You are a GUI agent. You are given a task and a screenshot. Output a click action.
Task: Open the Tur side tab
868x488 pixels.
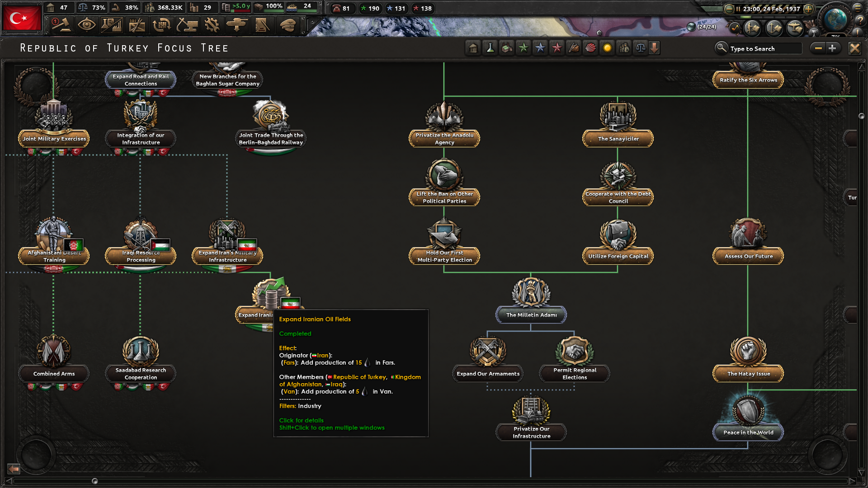coord(851,197)
